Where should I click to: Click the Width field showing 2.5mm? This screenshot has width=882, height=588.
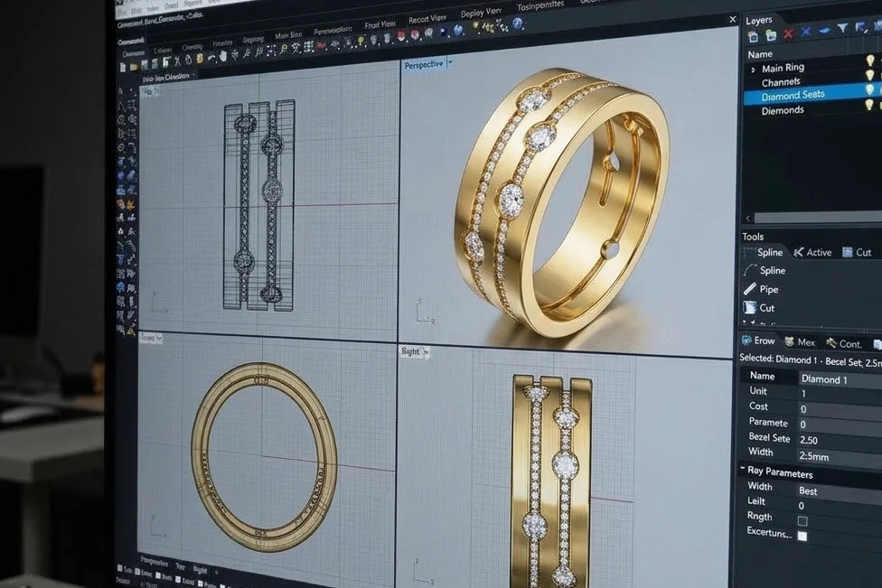click(x=840, y=456)
